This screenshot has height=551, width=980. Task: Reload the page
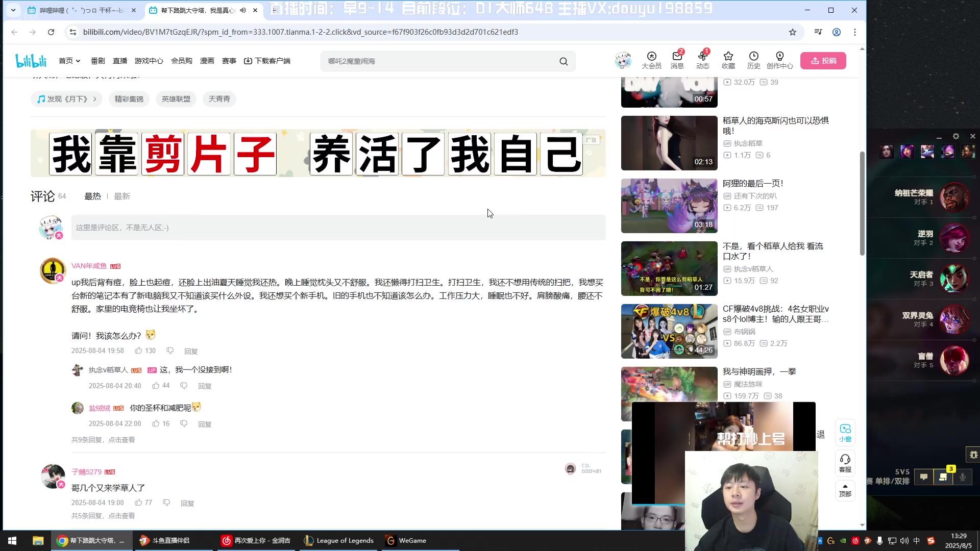click(x=51, y=32)
